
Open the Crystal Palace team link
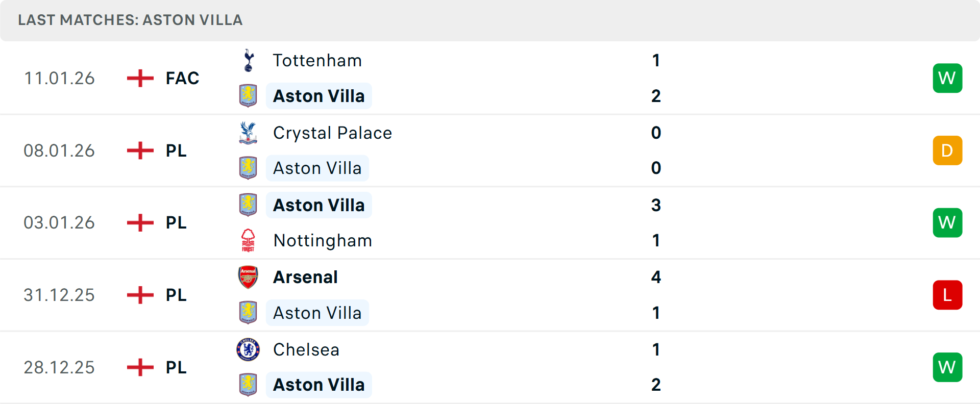[332, 133]
